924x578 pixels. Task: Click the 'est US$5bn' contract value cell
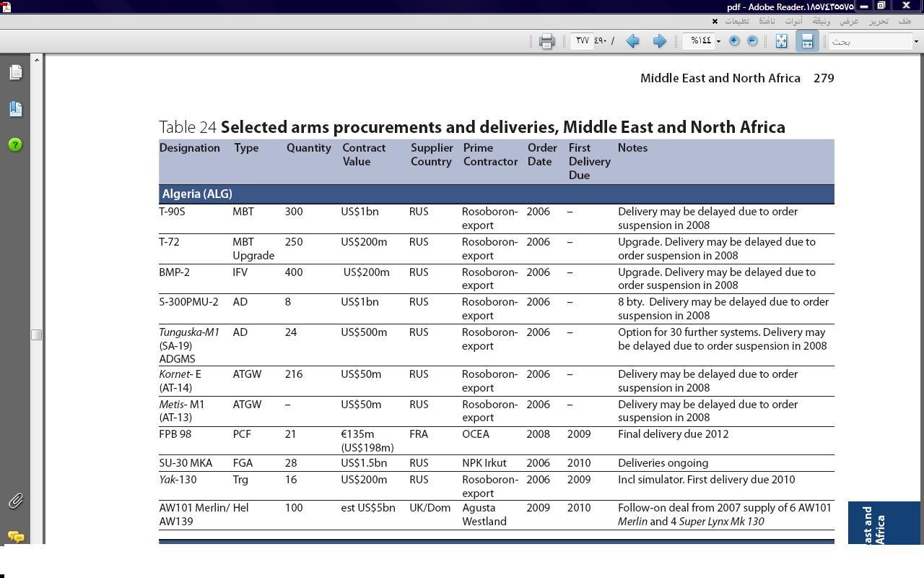tap(368, 508)
